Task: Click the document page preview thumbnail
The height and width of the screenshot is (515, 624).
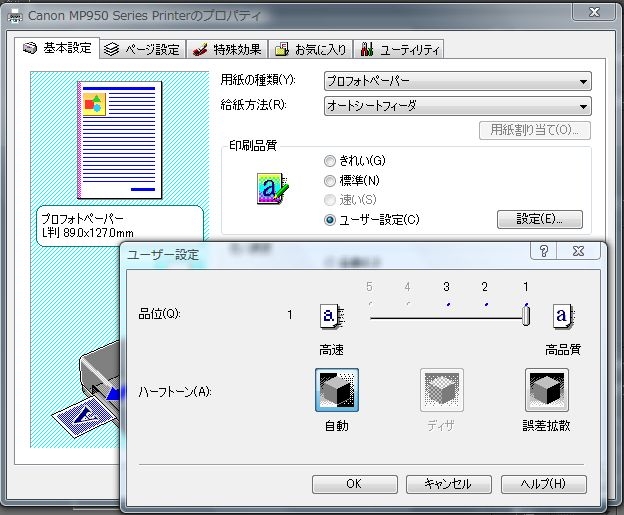Action: point(120,140)
